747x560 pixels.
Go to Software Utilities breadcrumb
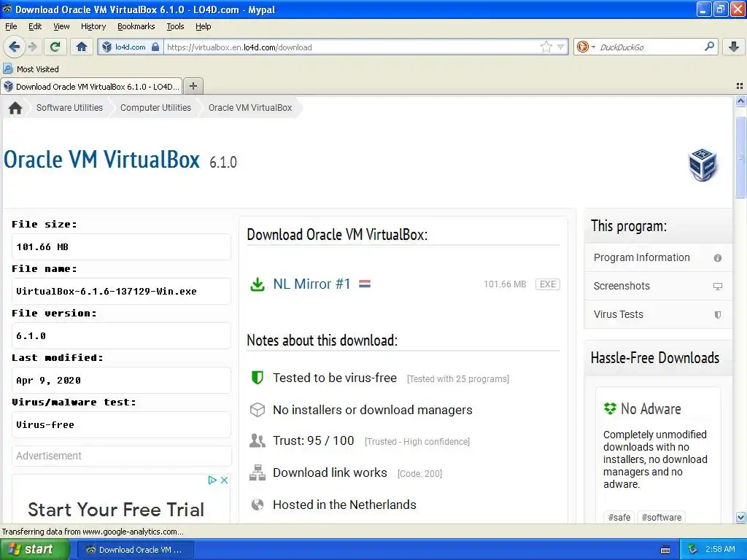(x=69, y=108)
